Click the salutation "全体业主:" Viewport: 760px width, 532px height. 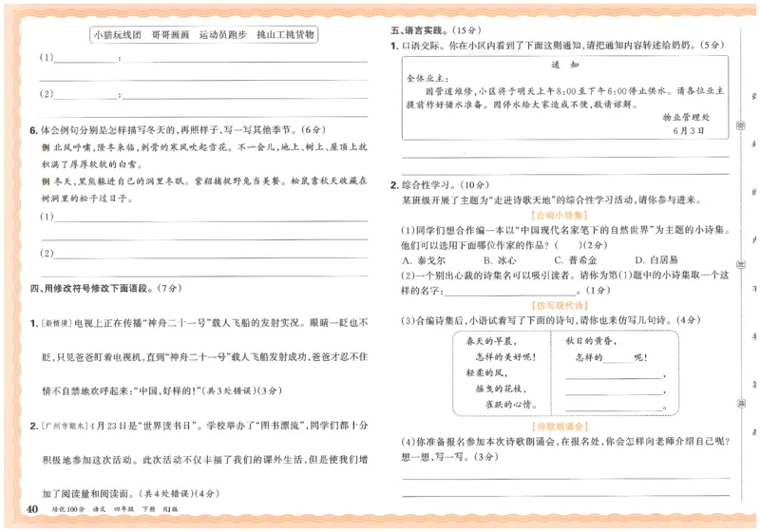point(427,78)
